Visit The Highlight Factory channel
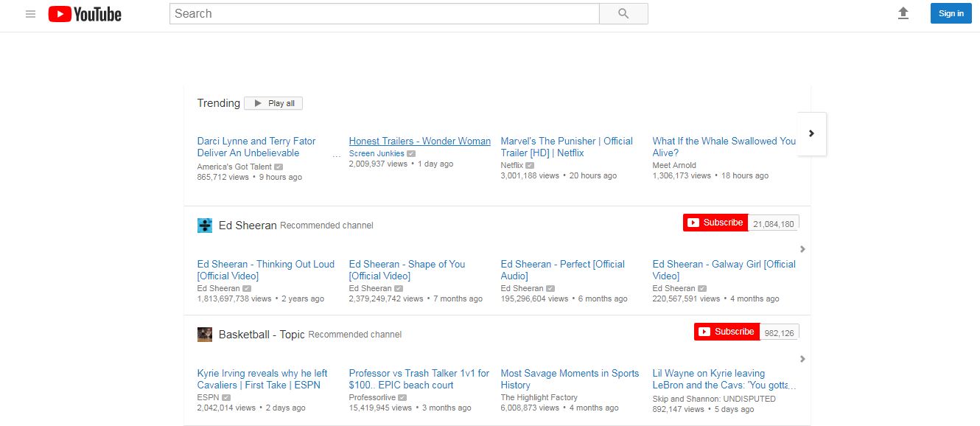The image size is (980, 426). 539,397
